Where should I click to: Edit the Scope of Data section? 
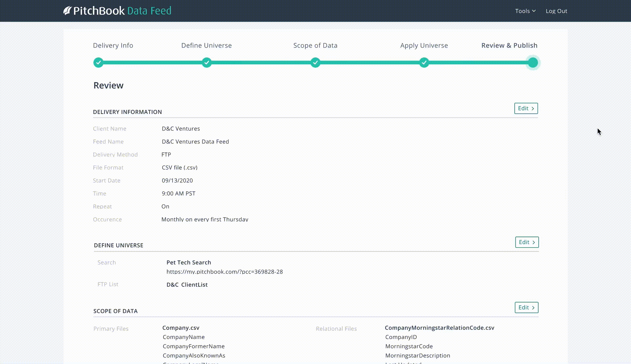(526, 307)
